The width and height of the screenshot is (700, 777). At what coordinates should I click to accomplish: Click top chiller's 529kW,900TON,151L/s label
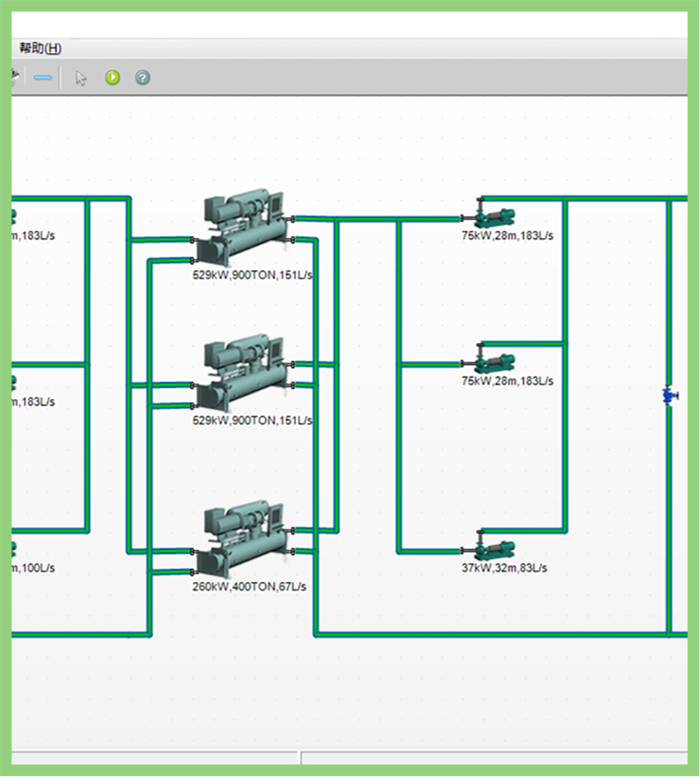tap(252, 275)
